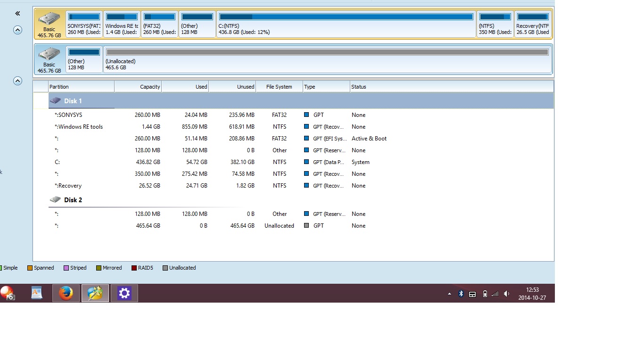Sort by the Unused column header
644x362 pixels.
pyautogui.click(x=232, y=87)
